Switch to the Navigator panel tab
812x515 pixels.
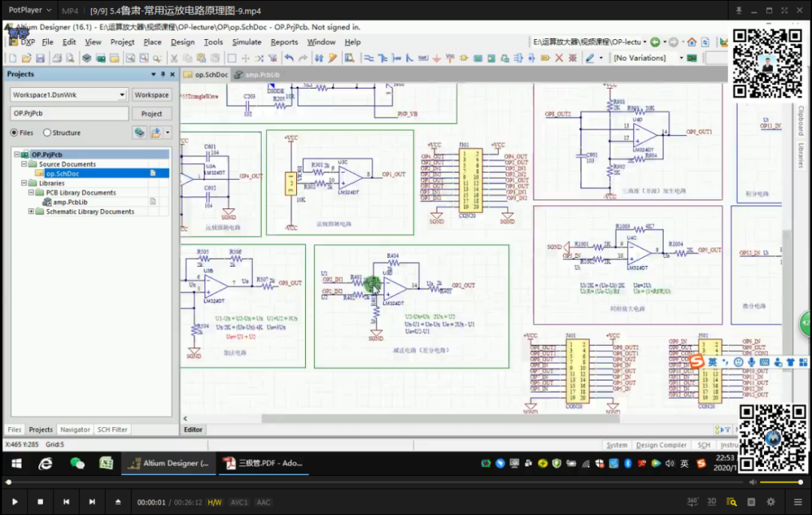coord(75,429)
